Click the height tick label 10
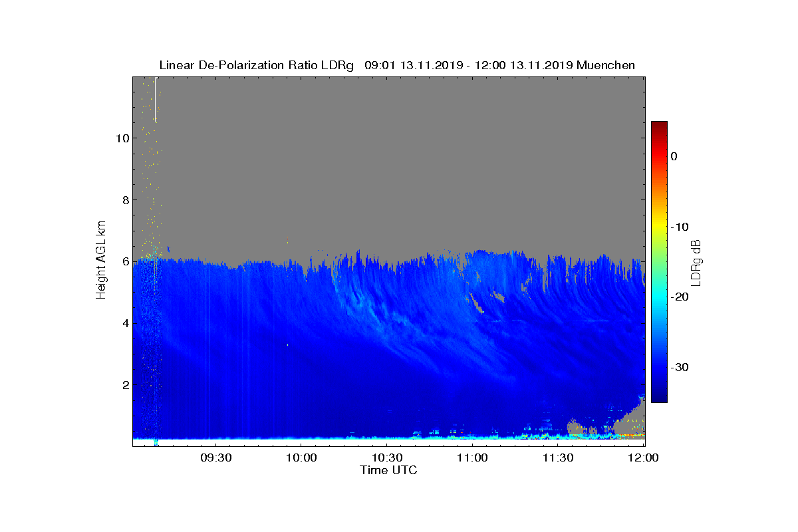798x532 pixels. click(121, 138)
